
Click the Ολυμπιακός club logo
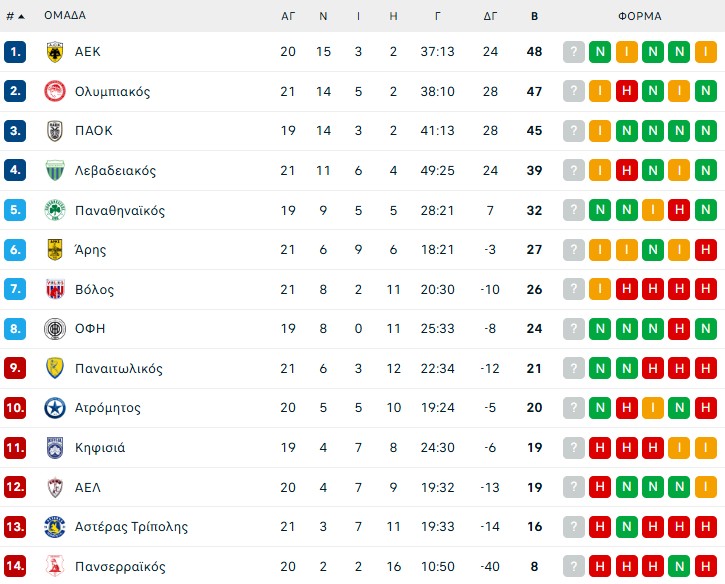(54, 92)
